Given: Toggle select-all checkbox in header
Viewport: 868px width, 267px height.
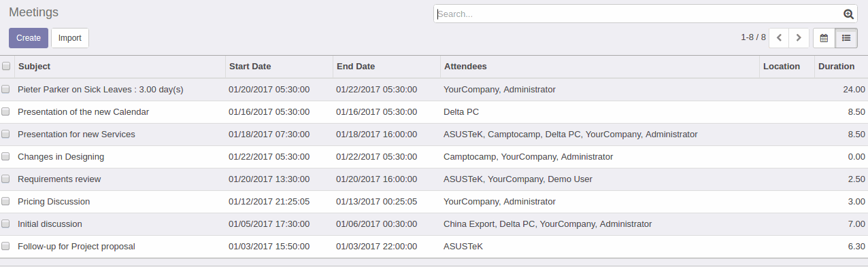Looking at the screenshot, I should tap(6, 66).
